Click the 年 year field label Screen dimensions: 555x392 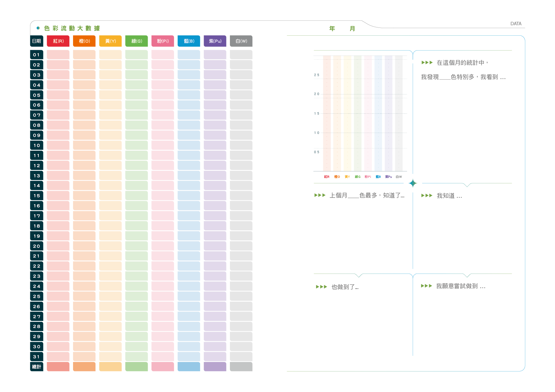(332, 29)
